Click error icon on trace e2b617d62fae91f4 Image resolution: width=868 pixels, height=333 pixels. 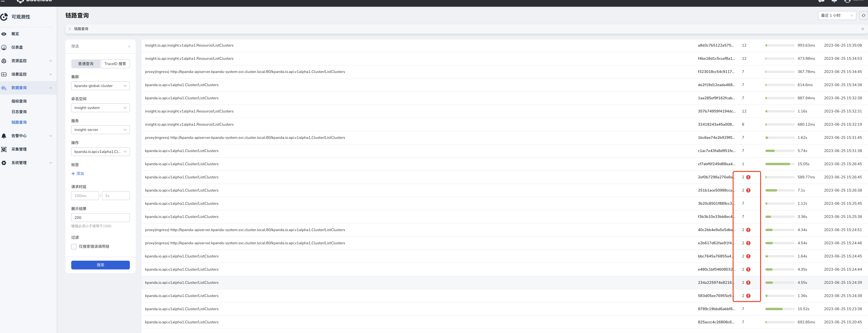coord(748,243)
